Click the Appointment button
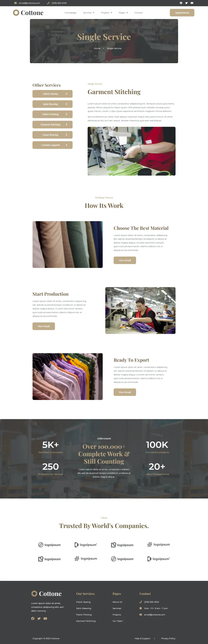 tap(182, 13)
